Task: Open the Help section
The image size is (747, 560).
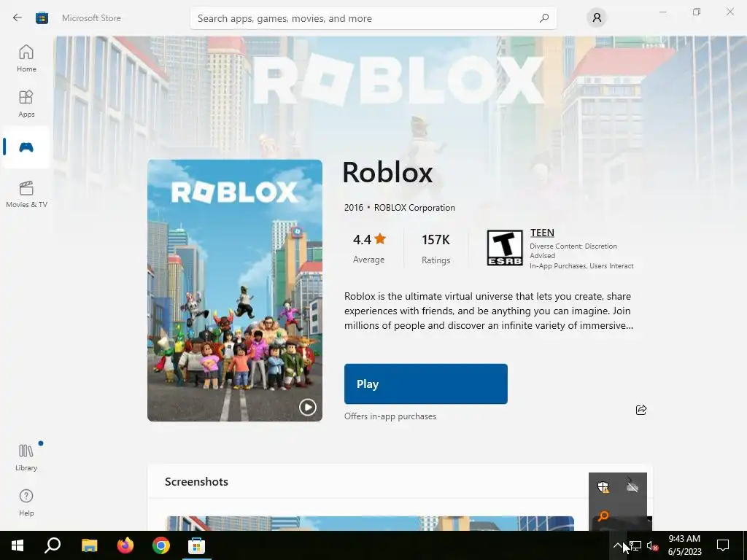Action: click(26, 503)
